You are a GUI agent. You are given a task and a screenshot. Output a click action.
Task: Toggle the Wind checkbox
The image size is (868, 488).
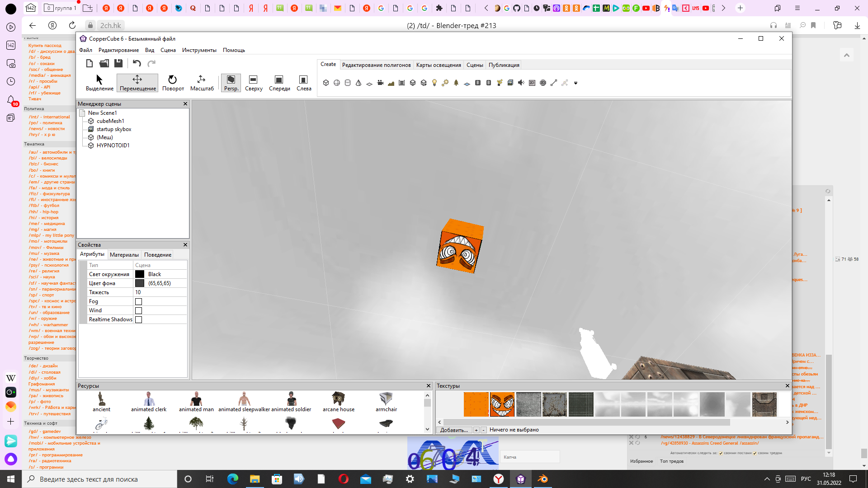point(139,310)
